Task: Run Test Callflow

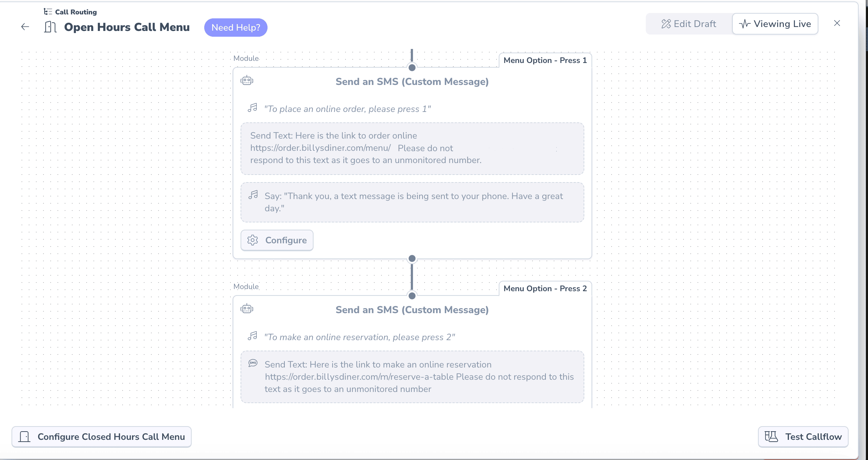Action: [x=803, y=437]
